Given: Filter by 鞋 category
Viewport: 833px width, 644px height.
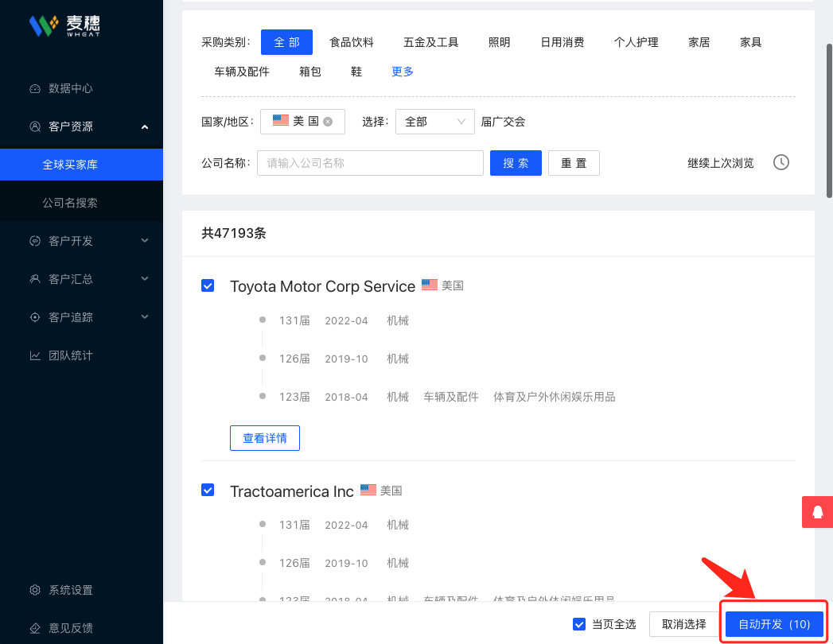Looking at the screenshot, I should [356, 72].
